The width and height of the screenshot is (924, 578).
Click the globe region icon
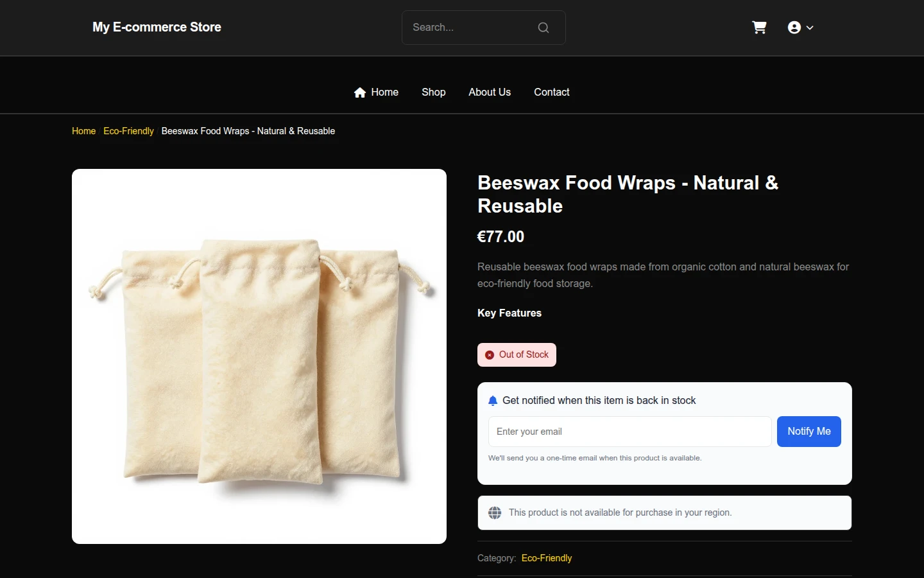[495, 512]
